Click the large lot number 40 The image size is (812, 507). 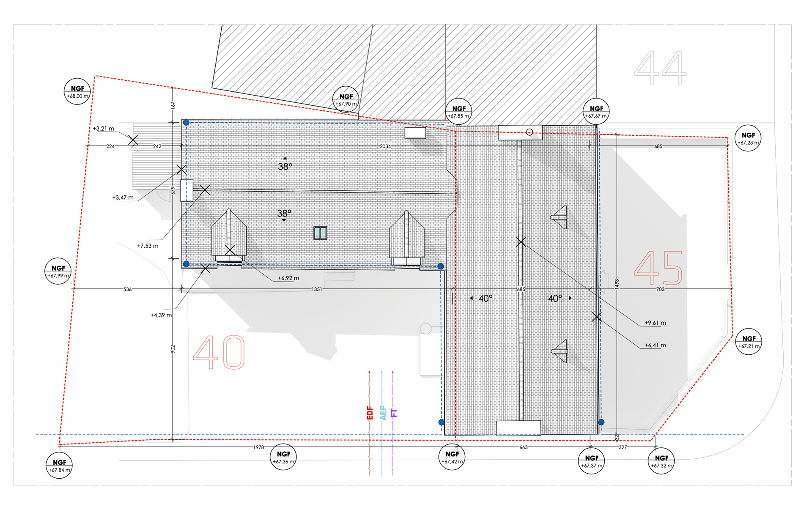point(219,353)
